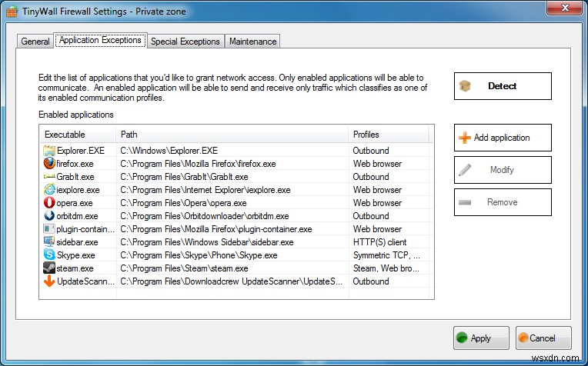Image resolution: width=588 pixels, height=366 pixels.
Task: Click Web browser profile of opera.exe
Action: click(377, 203)
